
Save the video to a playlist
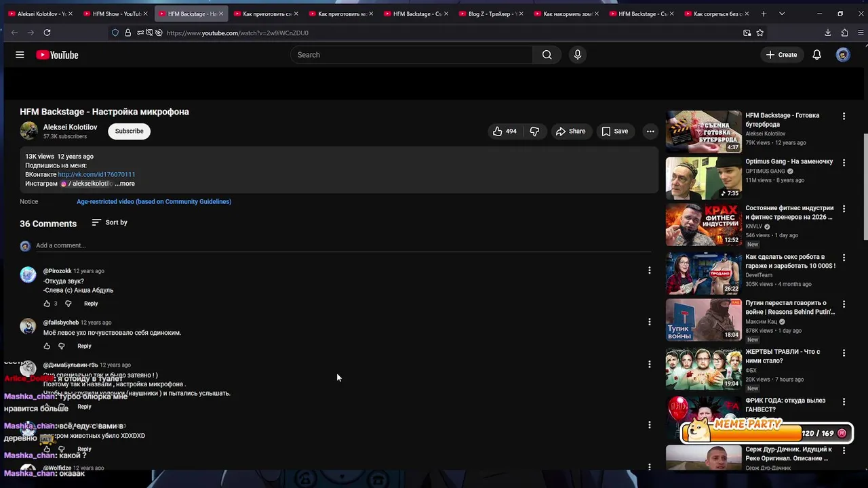[614, 131]
